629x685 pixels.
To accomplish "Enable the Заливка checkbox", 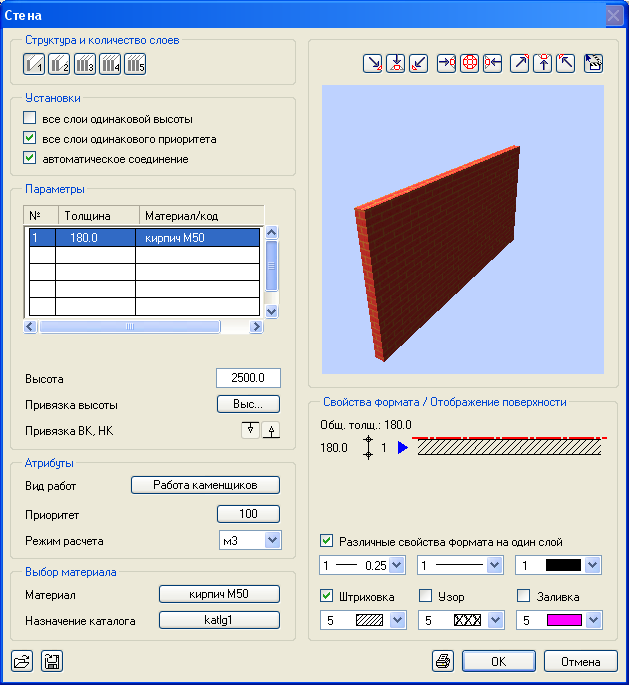I will 523,595.
